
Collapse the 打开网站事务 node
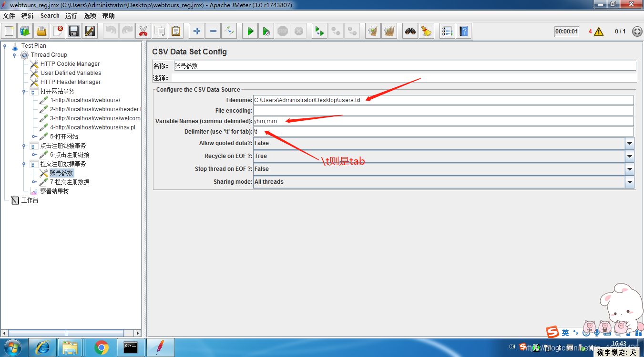(24, 92)
